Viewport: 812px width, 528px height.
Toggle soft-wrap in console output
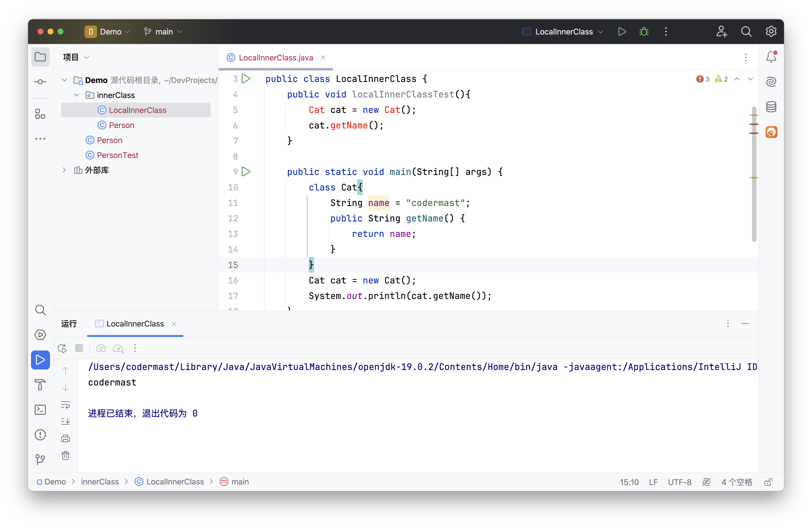tap(65, 404)
